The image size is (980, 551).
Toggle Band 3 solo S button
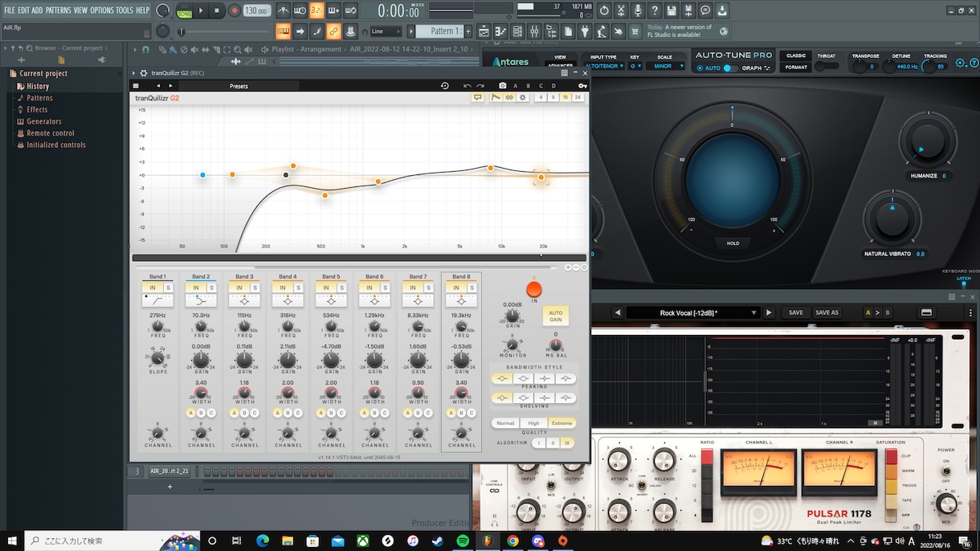(255, 288)
